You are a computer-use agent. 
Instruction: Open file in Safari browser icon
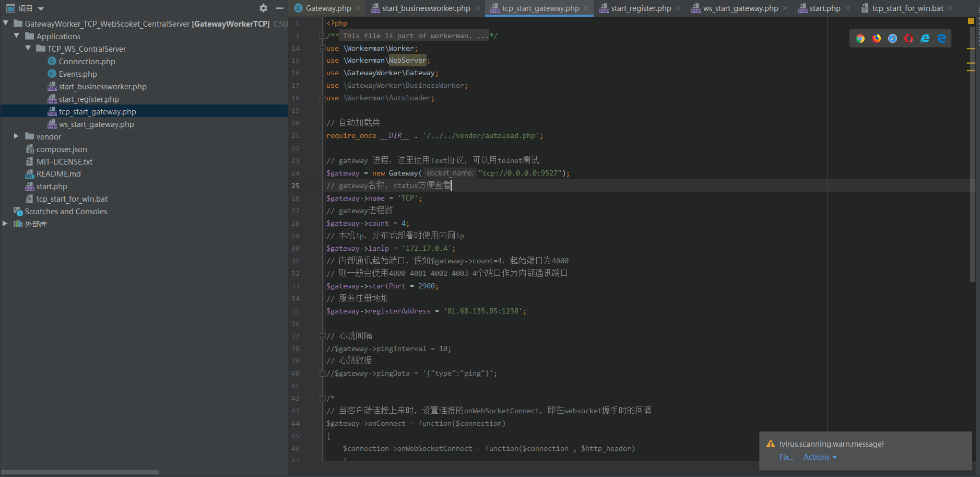click(x=893, y=38)
